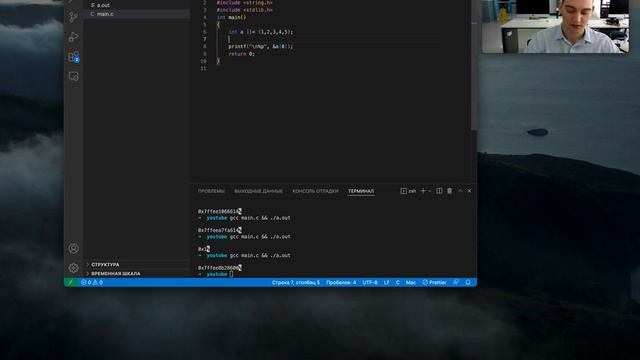
Task: Maximize the panel with chevron-up icon
Action: (460, 191)
